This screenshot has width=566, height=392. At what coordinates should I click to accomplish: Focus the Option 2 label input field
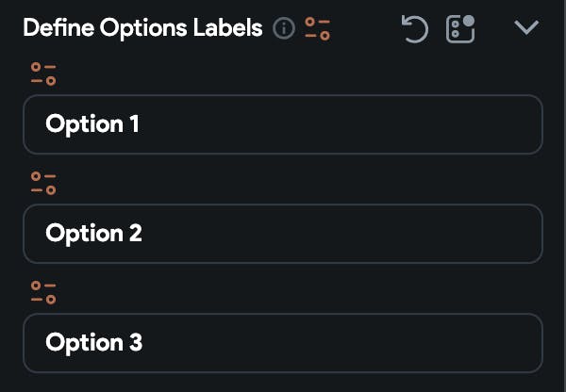[x=283, y=234]
